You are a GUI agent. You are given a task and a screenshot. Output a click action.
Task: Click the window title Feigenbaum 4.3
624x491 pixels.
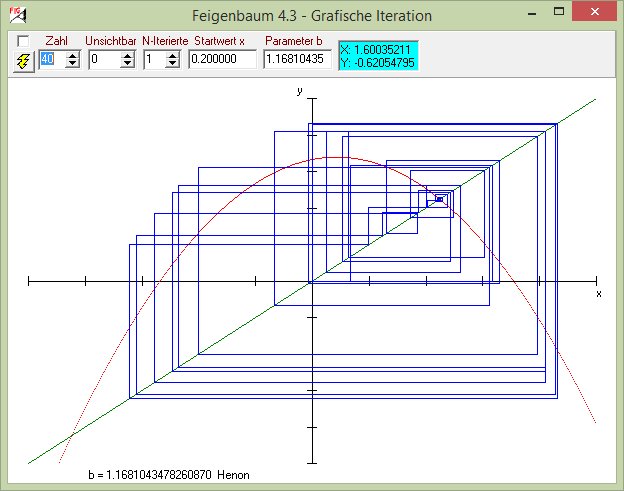(x=312, y=16)
